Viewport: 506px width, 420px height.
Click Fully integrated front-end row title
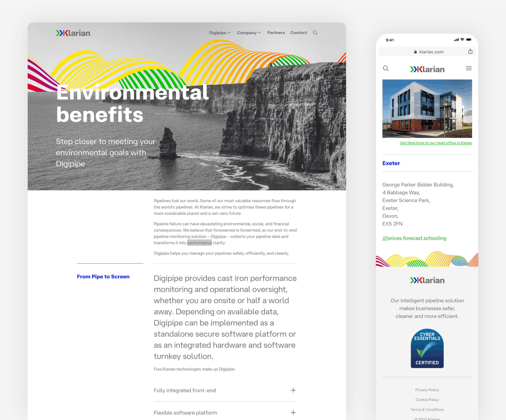point(185,390)
